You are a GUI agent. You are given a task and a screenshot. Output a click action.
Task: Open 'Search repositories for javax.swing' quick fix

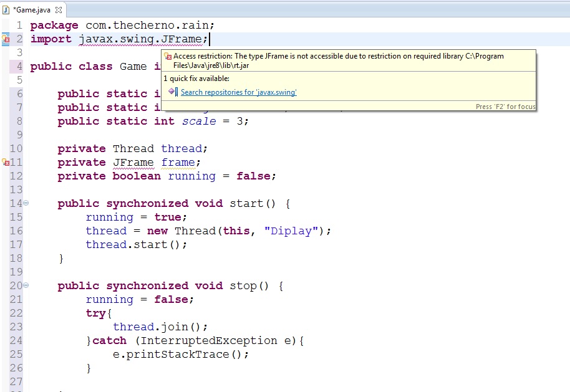[x=238, y=92]
